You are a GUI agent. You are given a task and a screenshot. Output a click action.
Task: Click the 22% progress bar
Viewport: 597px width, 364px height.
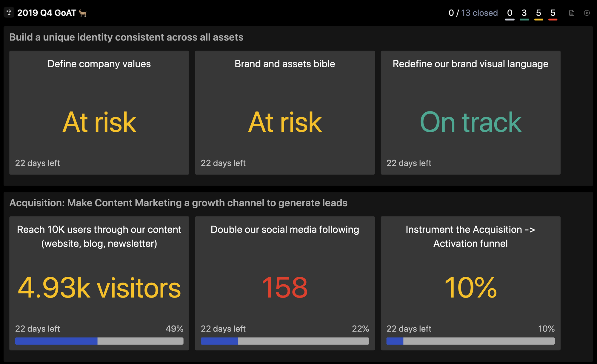(285, 341)
